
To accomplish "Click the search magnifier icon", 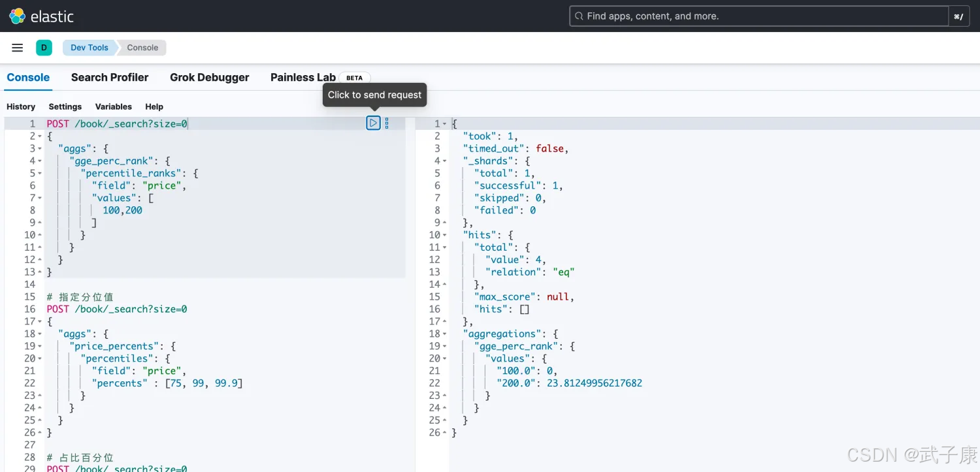I will 578,16.
